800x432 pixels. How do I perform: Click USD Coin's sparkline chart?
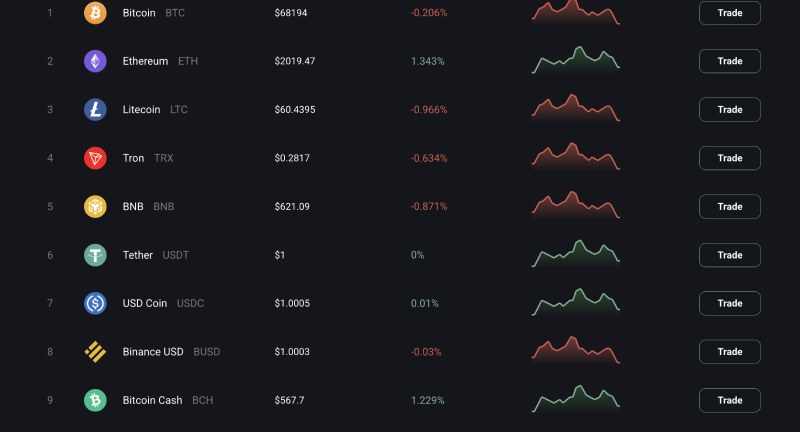(x=575, y=301)
